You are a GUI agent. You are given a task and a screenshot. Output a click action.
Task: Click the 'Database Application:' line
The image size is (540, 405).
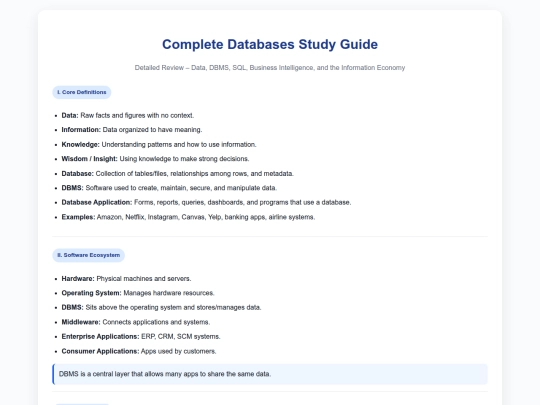206,202
